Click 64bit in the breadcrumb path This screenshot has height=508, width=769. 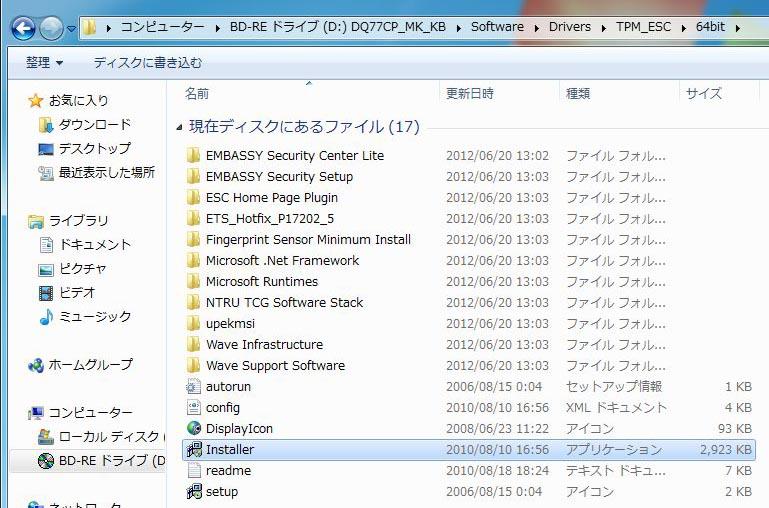[x=710, y=27]
